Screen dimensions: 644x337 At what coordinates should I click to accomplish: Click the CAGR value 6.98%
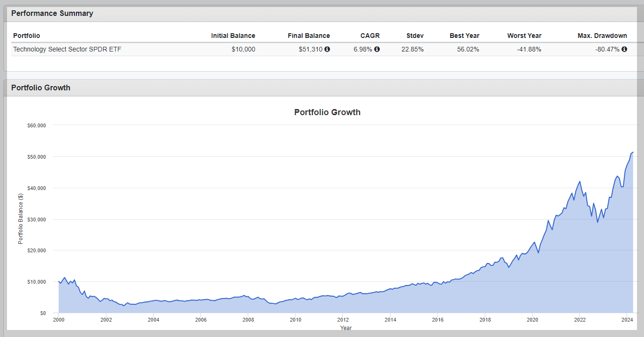click(363, 49)
